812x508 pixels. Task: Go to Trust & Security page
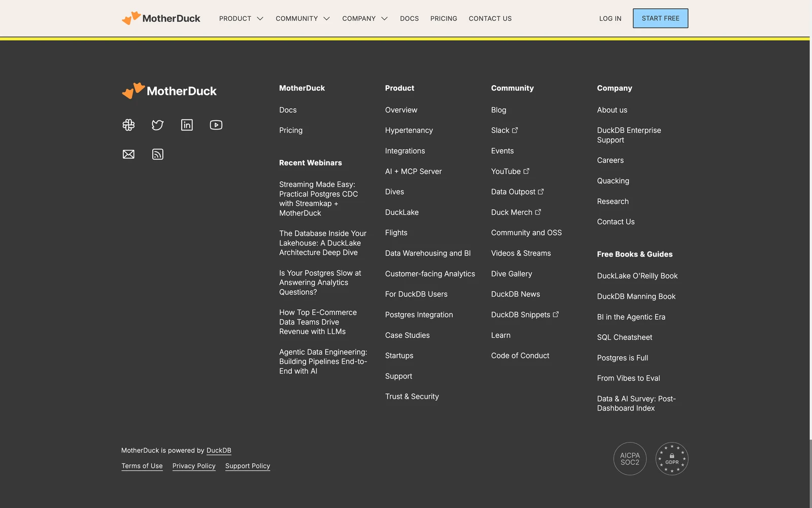pos(412,396)
